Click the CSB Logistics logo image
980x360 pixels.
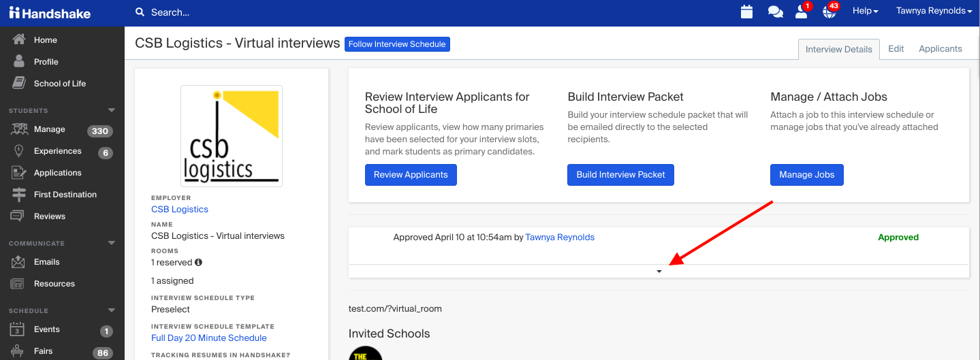(x=232, y=136)
